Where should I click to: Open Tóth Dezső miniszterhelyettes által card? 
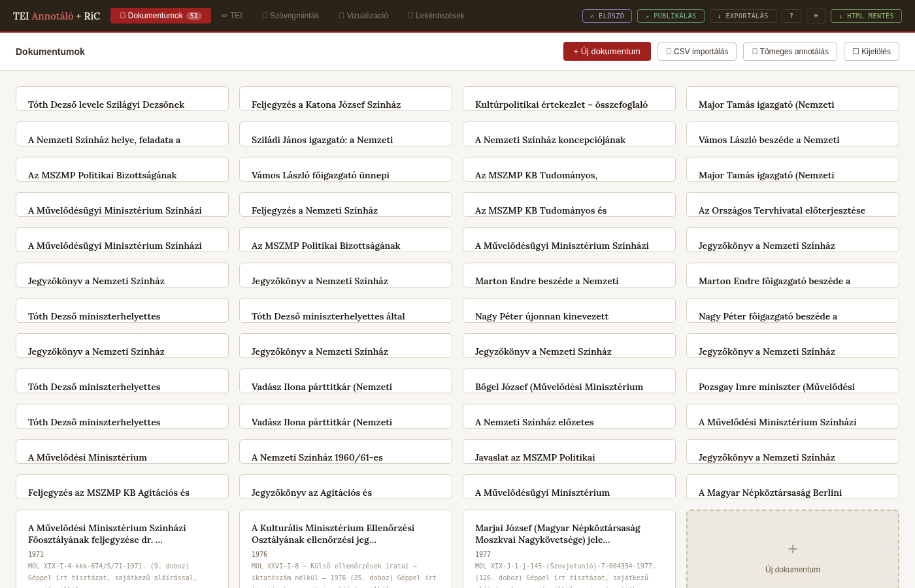(346, 310)
